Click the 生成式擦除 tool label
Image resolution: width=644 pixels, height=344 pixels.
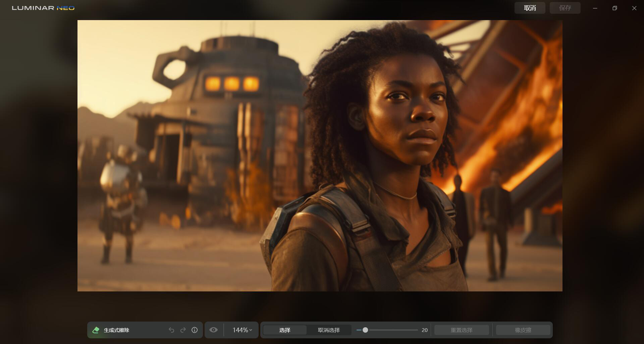(x=116, y=330)
